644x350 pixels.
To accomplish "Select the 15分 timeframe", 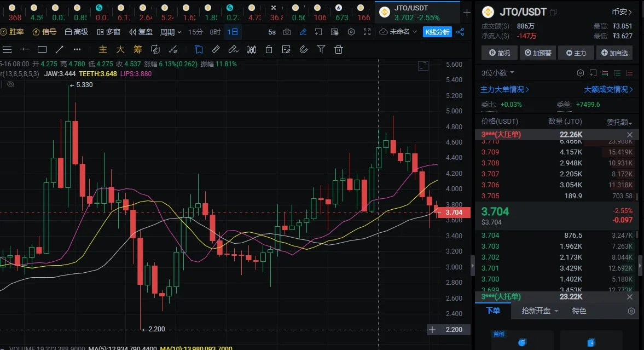I will [195, 32].
